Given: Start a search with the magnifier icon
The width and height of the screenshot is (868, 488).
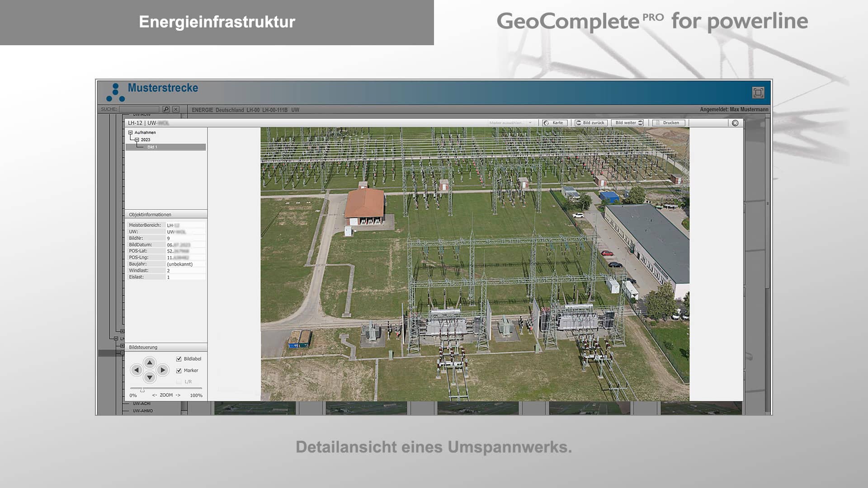Looking at the screenshot, I should tap(165, 109).
